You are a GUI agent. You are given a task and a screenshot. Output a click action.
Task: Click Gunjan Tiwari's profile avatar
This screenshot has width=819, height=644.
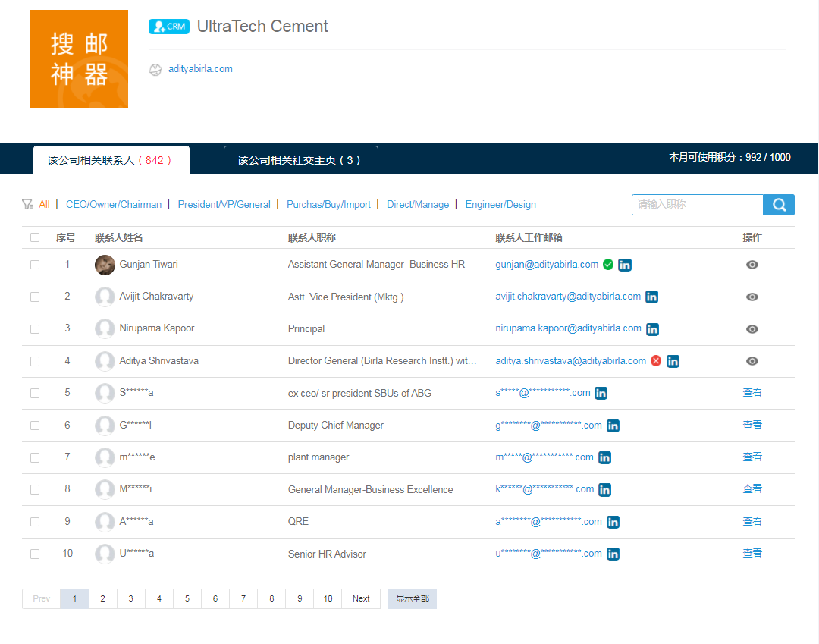[105, 265]
